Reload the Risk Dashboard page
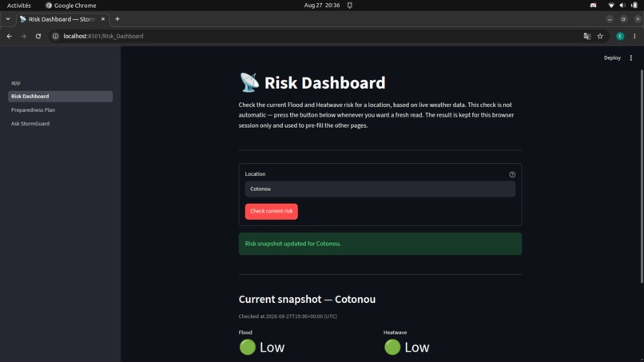The height and width of the screenshot is (362, 644). (38, 36)
